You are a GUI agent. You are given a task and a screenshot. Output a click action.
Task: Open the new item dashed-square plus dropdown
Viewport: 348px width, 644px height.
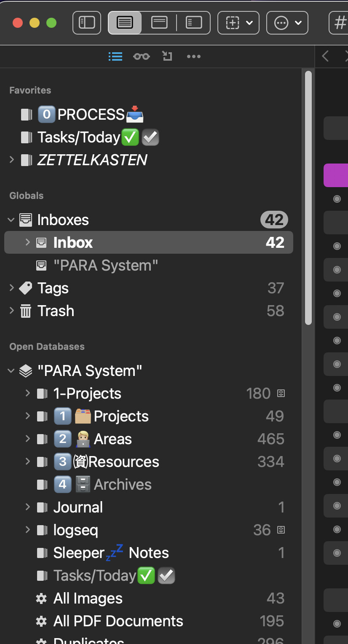point(238,23)
